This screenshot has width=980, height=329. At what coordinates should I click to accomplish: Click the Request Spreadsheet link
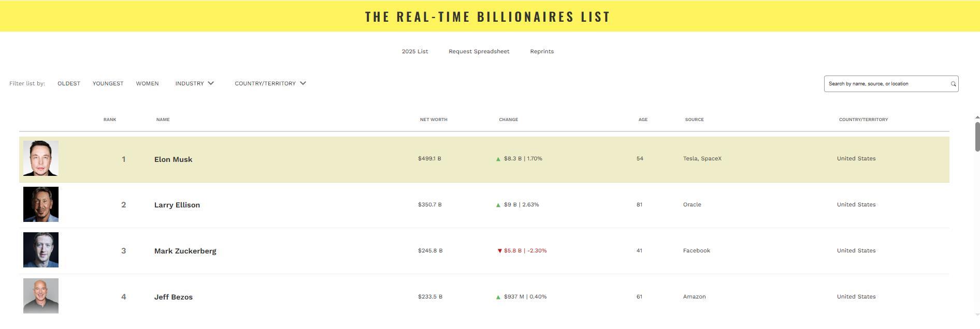click(x=479, y=51)
